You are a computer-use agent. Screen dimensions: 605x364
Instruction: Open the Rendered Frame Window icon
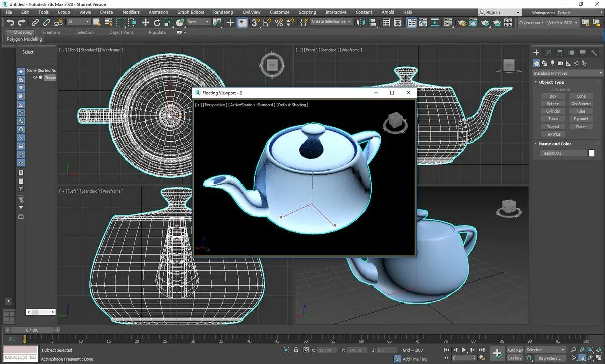(x=473, y=22)
